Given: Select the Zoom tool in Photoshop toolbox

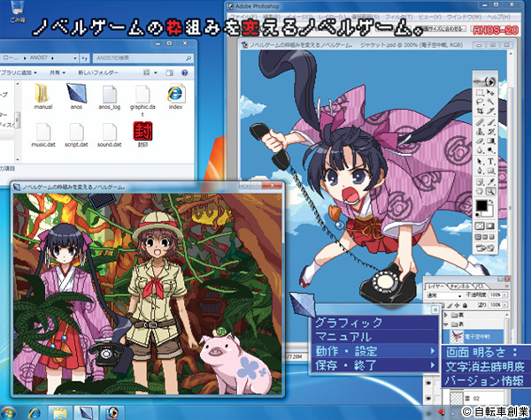Looking at the screenshot, I should (489, 188).
